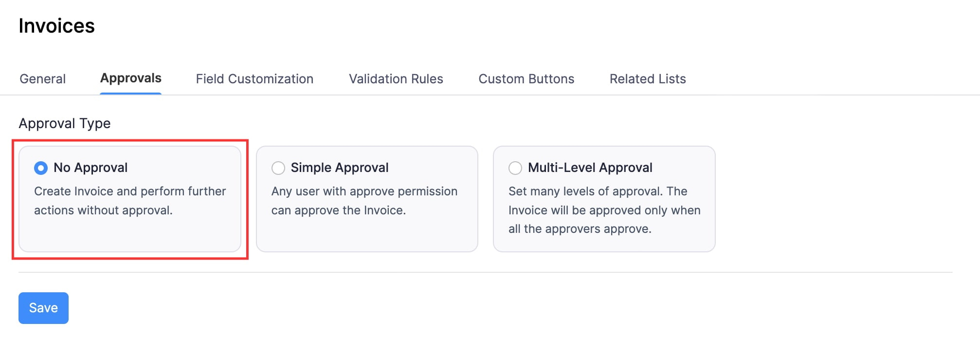This screenshot has width=980, height=341.
Task: Select the Simple Approval radio button
Action: [278, 168]
